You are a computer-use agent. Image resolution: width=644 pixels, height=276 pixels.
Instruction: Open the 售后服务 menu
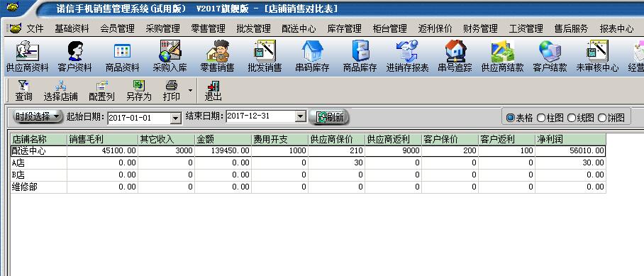pos(572,29)
